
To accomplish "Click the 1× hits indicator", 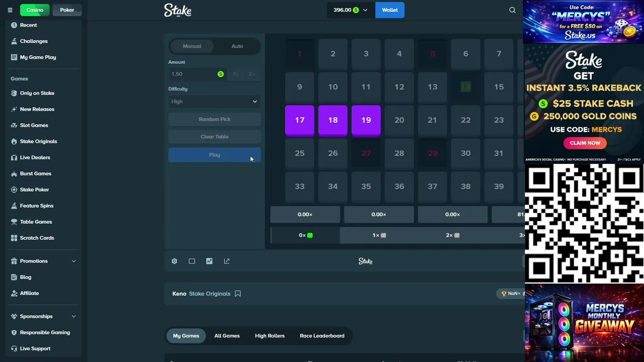I will coord(379,235).
